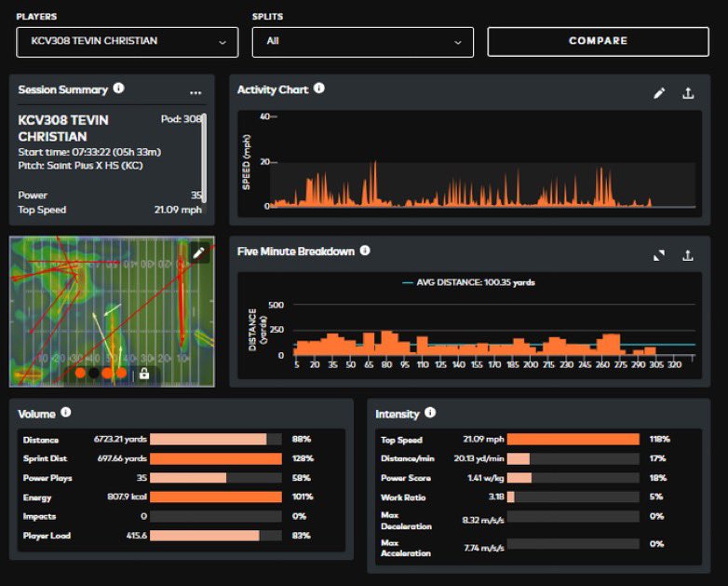
Task: Toggle the first orange dot on heatmap
Action: click(80, 373)
